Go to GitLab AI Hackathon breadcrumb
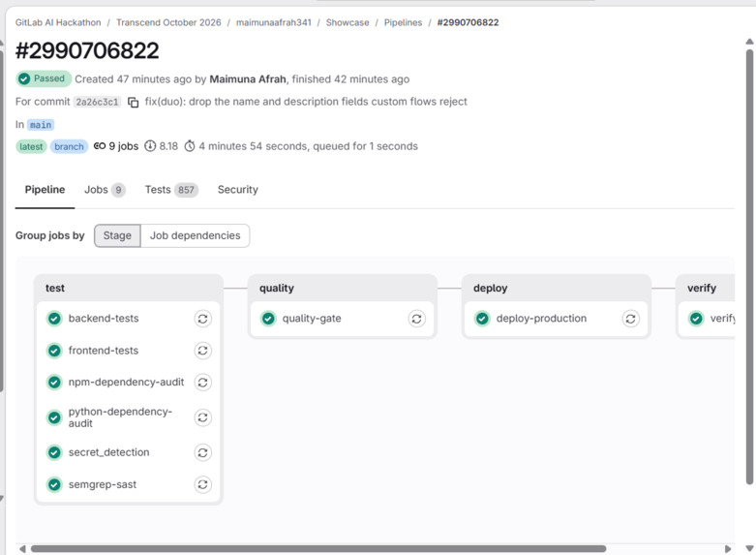The image size is (756, 555). click(x=58, y=22)
